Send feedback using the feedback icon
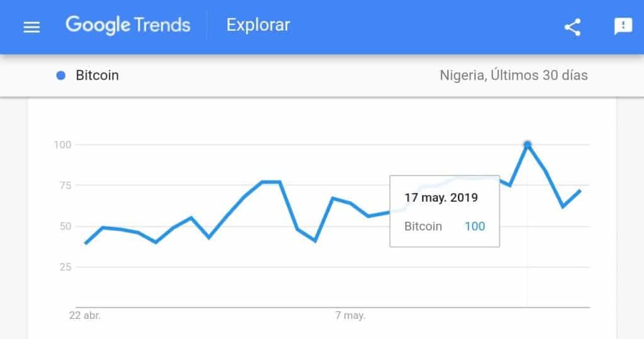 click(623, 26)
